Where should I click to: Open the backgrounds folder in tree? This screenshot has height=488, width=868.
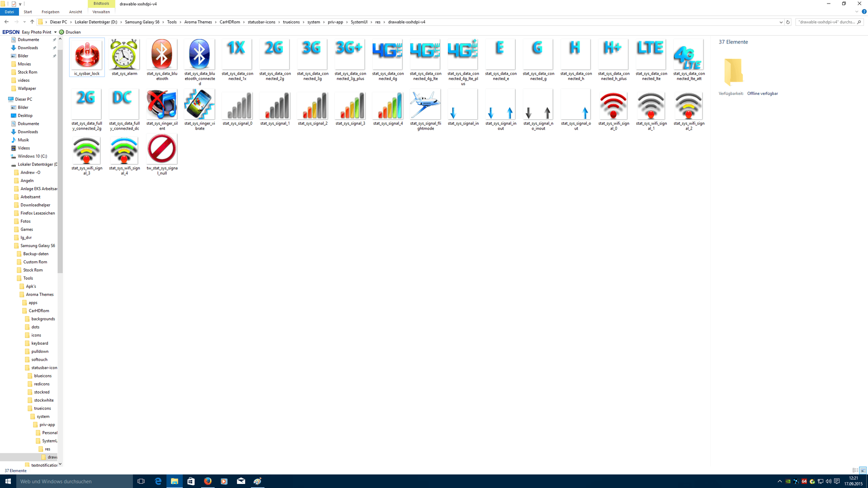pyautogui.click(x=43, y=319)
